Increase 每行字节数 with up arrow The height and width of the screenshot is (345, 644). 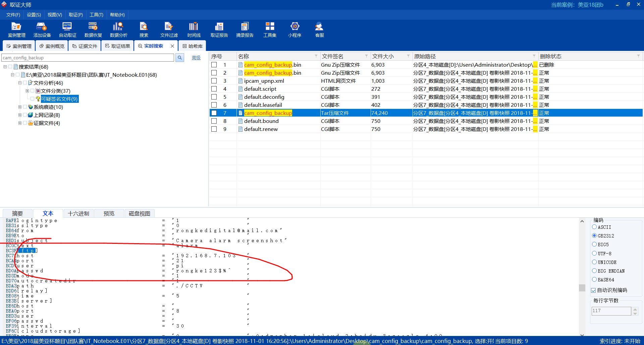[635, 309]
